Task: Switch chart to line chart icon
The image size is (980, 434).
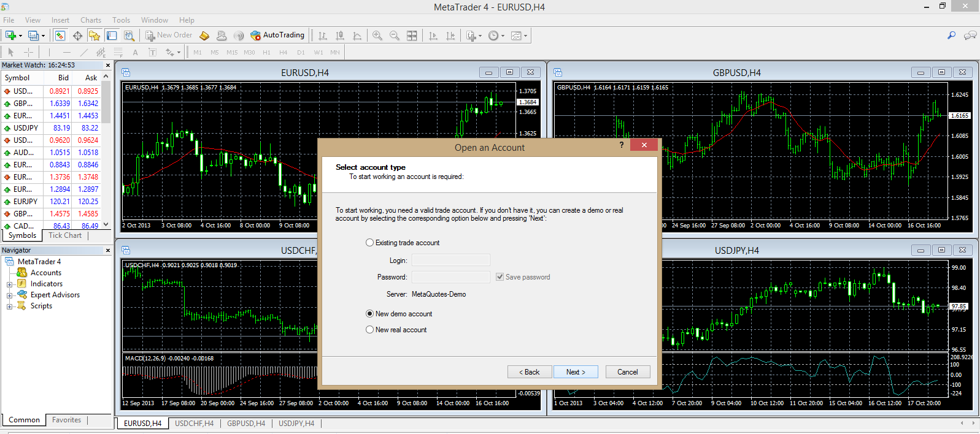Action: tap(357, 36)
